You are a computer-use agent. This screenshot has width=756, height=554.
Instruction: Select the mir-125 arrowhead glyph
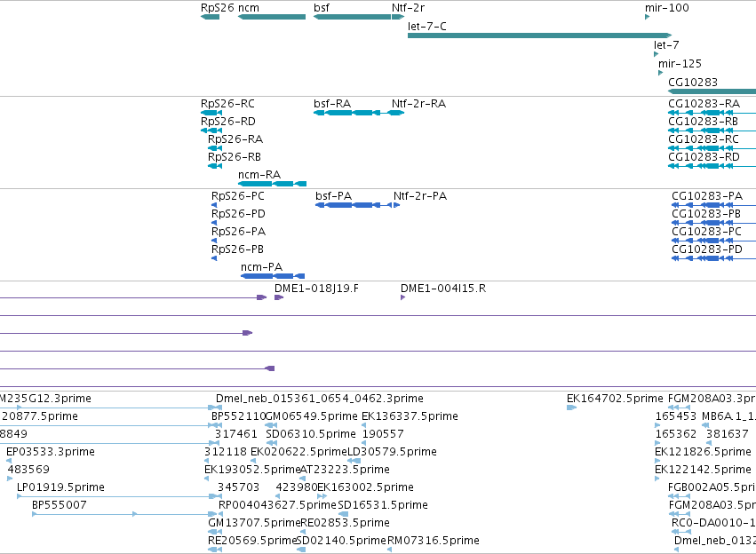point(661,73)
